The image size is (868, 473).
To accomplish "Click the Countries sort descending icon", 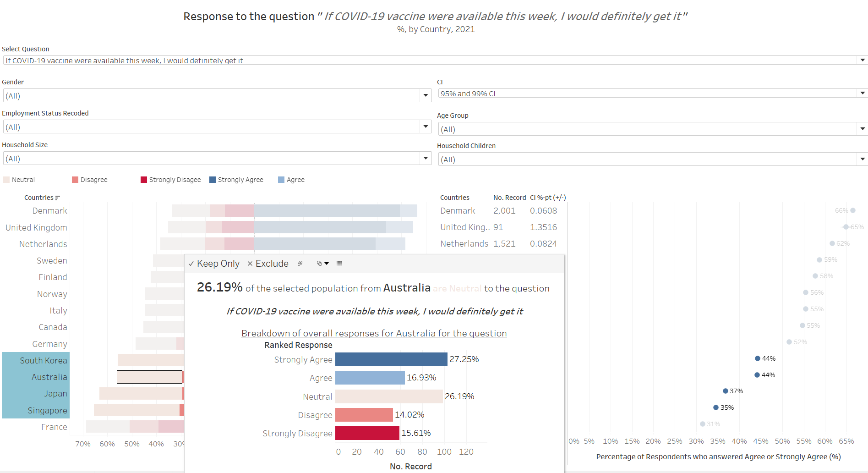I will click(x=57, y=198).
